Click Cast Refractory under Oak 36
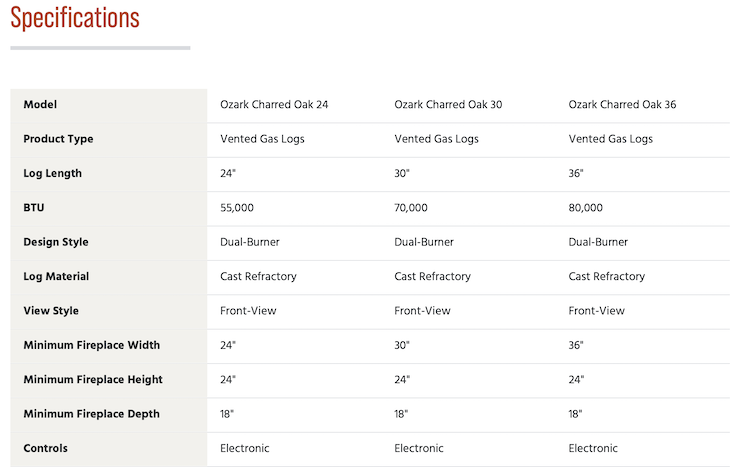 tap(607, 277)
